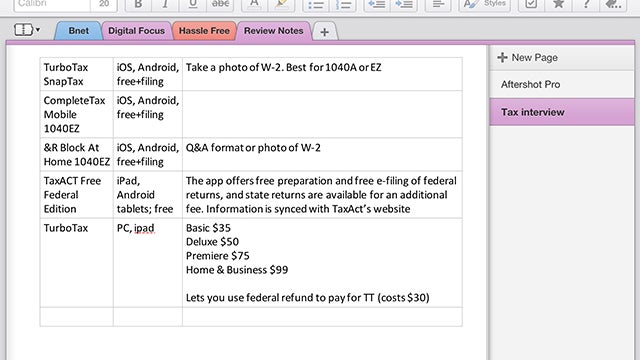The height and width of the screenshot is (360, 640).
Task: Add the star Important tag
Action: [x=558, y=4]
